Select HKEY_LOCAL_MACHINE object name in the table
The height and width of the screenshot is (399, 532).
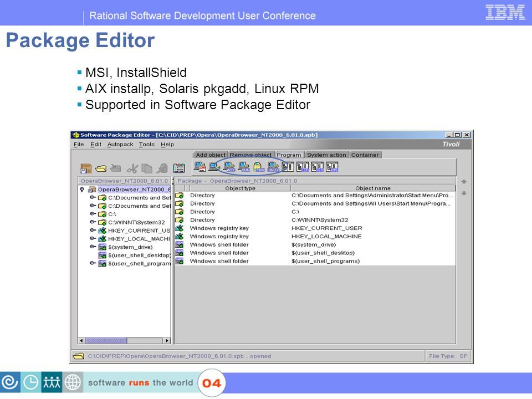326,237
